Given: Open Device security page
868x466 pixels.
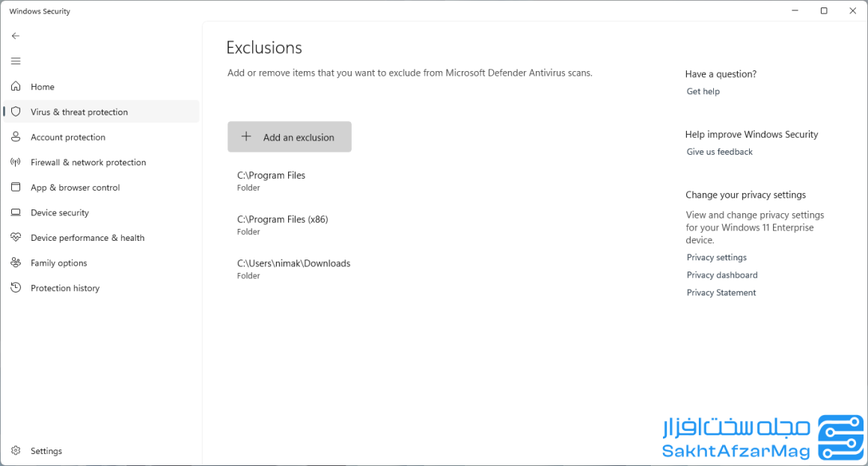Looking at the screenshot, I should pyautogui.click(x=101, y=212).
